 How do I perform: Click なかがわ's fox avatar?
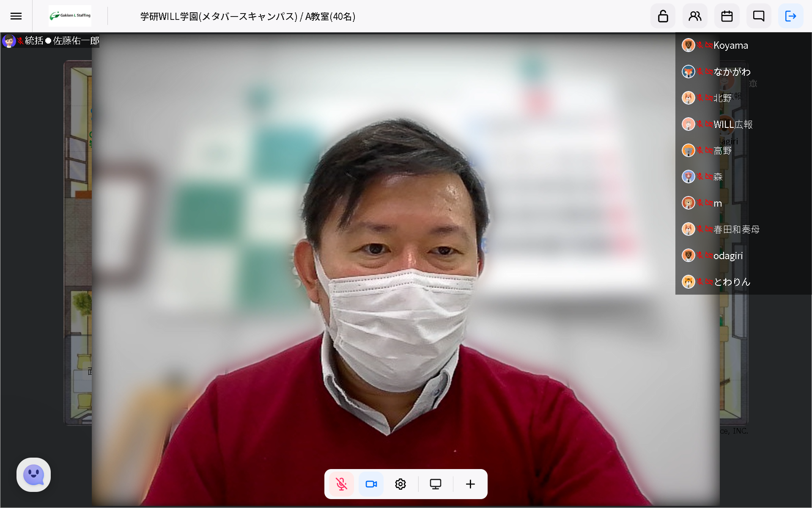coord(688,72)
